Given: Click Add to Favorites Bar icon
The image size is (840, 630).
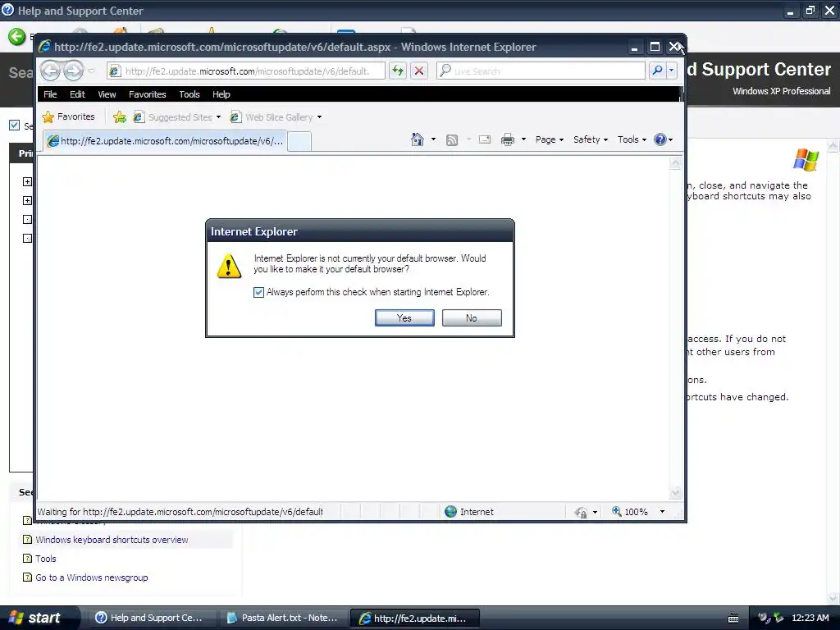Looking at the screenshot, I should point(120,116).
